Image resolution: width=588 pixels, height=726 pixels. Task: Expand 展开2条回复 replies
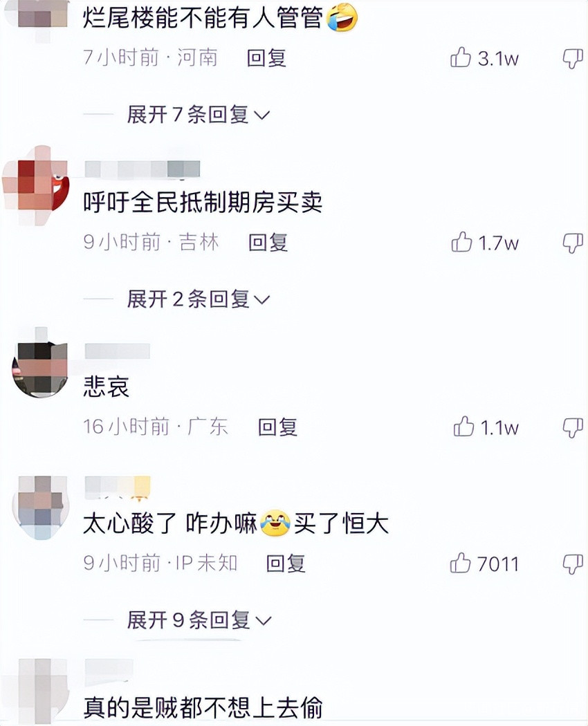click(x=199, y=299)
